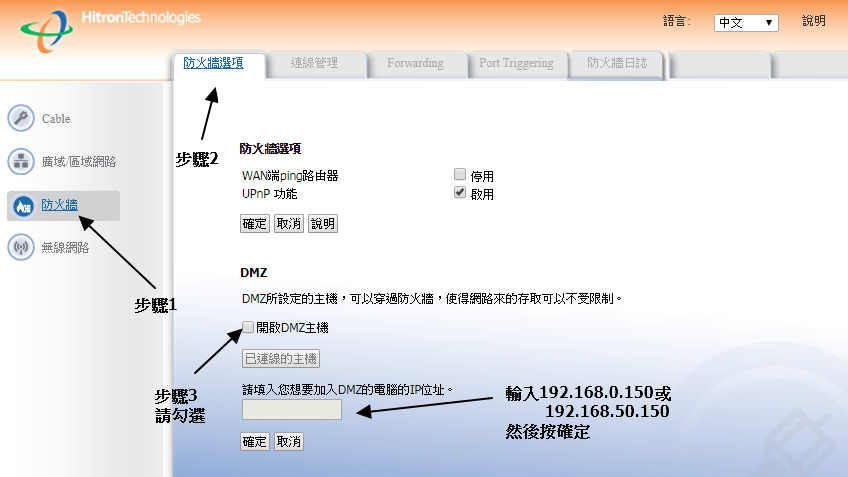Select the Port Triggering tab

pos(516,63)
